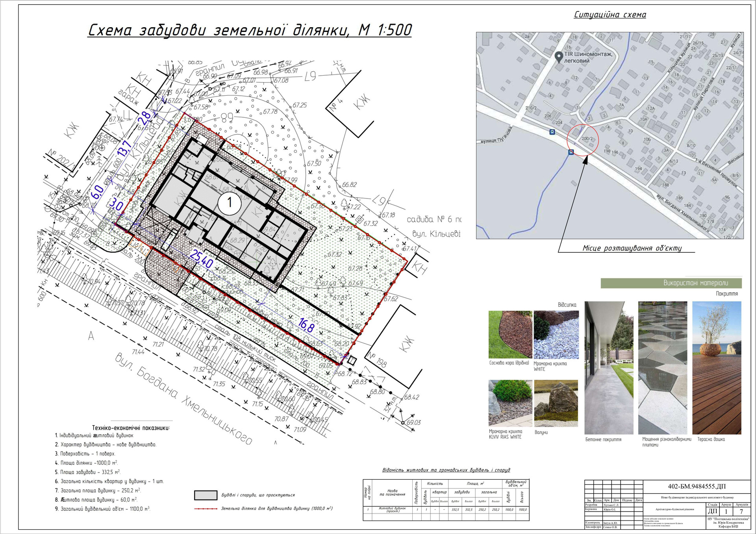Click the red circle marking plot 200/2
The width and height of the screenshot is (756, 534).
[x=582, y=140]
